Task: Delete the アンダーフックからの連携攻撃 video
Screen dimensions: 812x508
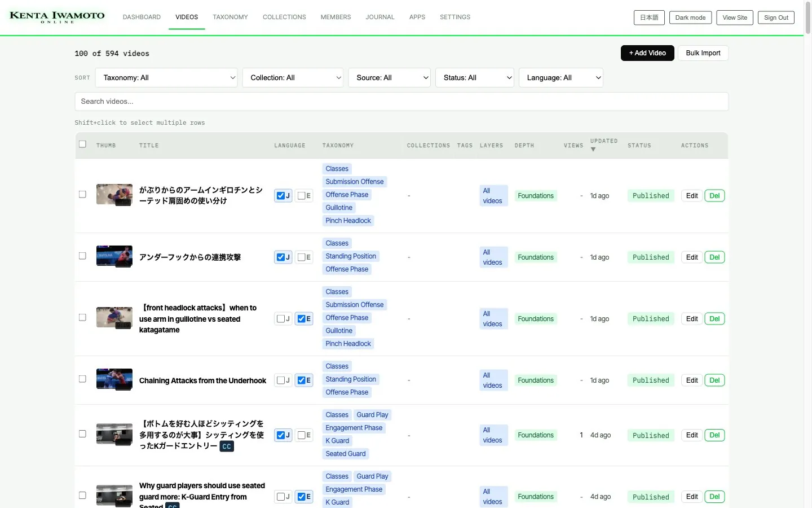Action: [x=714, y=257]
